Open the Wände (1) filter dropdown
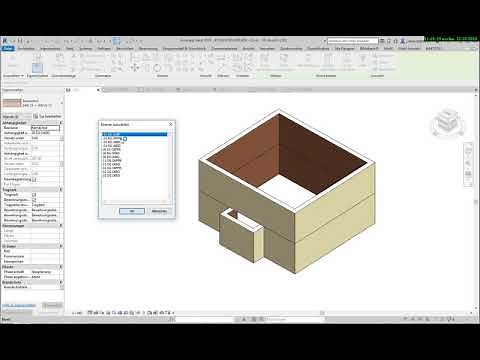 coord(17,116)
